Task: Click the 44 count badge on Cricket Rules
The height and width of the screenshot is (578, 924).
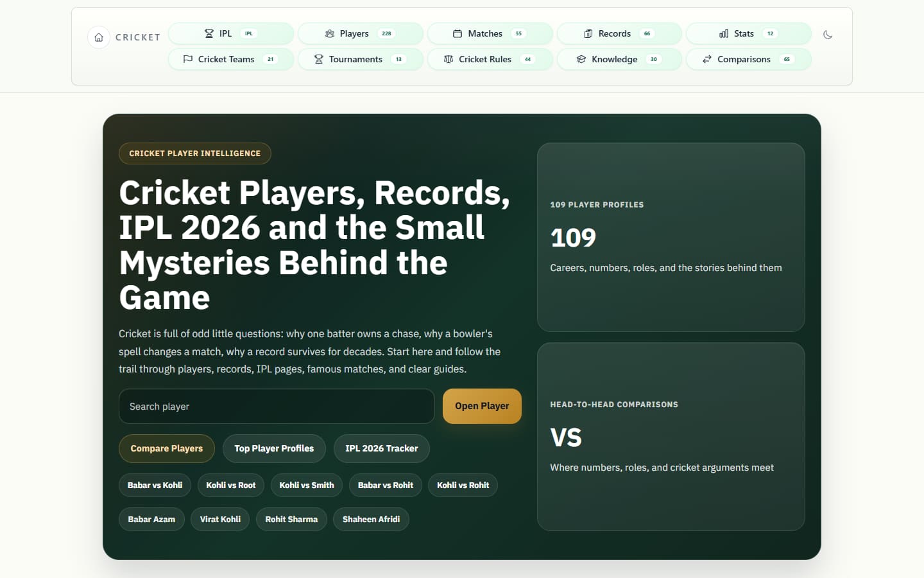Action: point(527,59)
